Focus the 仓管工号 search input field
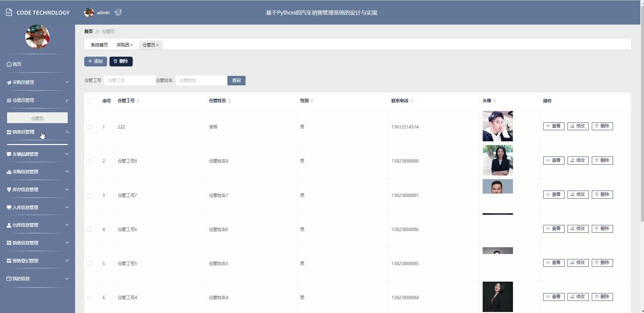644x313 pixels. coord(130,80)
